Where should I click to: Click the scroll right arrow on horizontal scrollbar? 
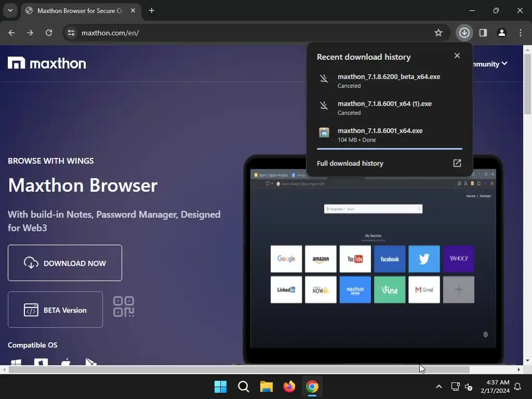(x=519, y=370)
